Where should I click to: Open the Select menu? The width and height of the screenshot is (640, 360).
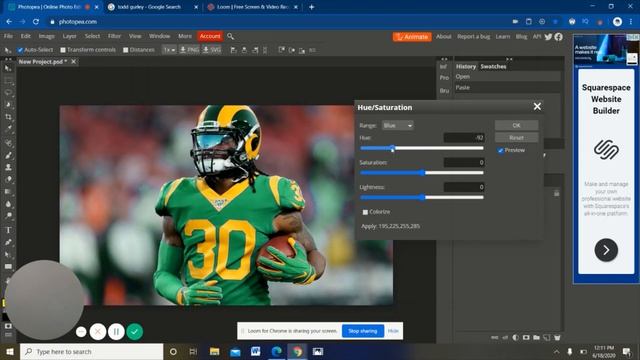pyautogui.click(x=92, y=36)
